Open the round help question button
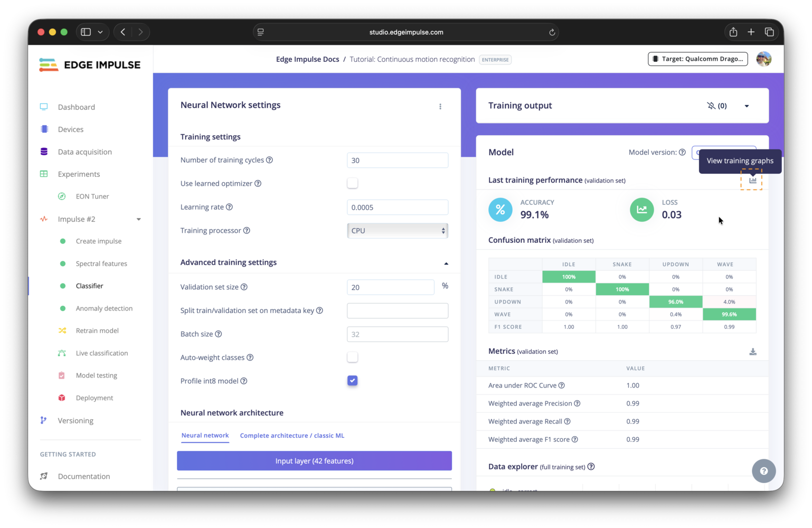Image resolution: width=812 pixels, height=528 pixels. point(763,471)
